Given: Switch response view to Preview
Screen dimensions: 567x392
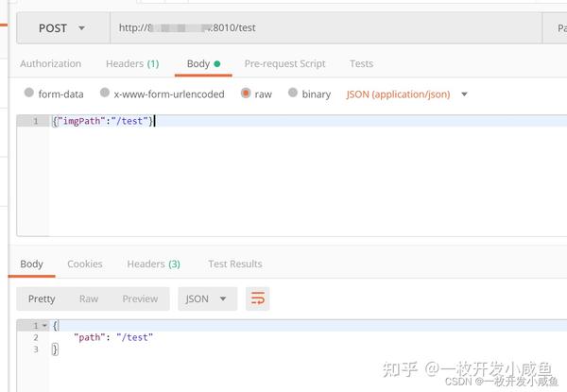Looking at the screenshot, I should (140, 298).
